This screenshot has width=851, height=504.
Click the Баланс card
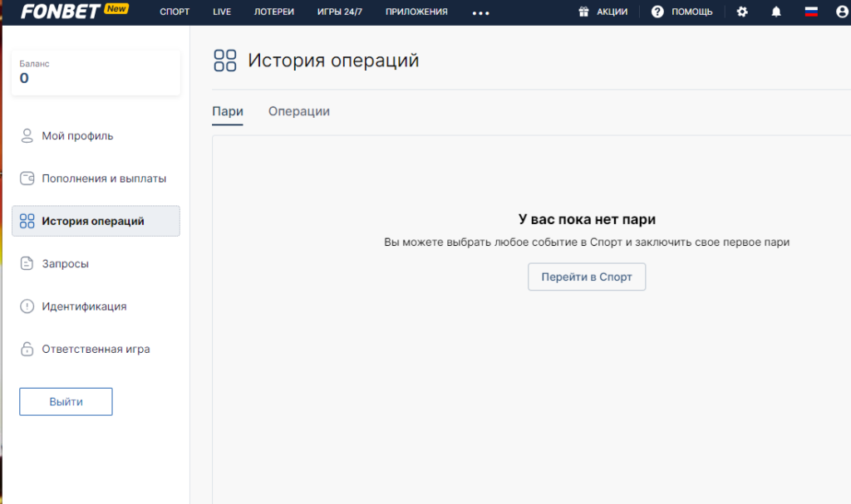point(96,73)
